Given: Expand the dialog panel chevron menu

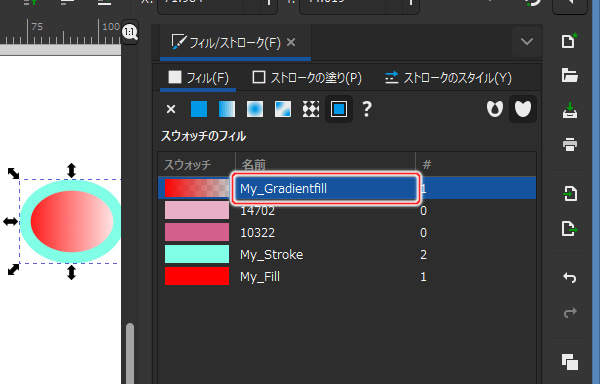Looking at the screenshot, I should pyautogui.click(x=527, y=41).
